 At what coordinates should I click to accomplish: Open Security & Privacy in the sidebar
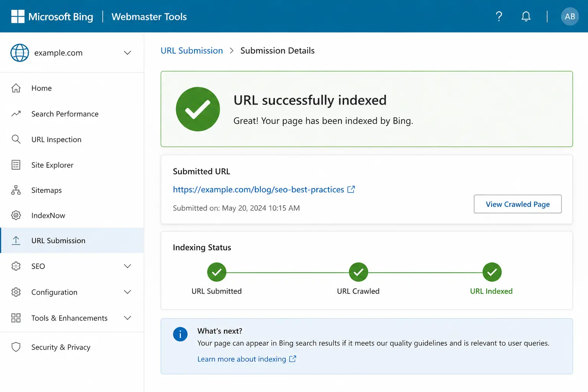[x=72, y=347]
